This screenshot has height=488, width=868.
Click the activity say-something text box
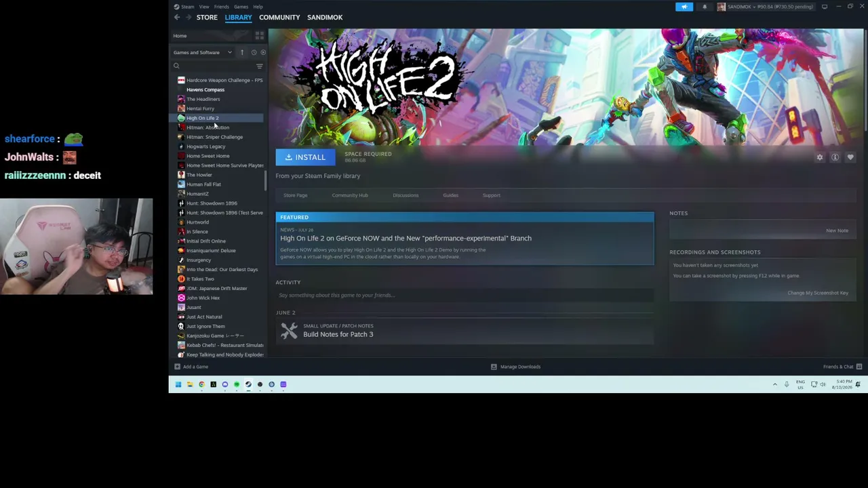point(465,295)
